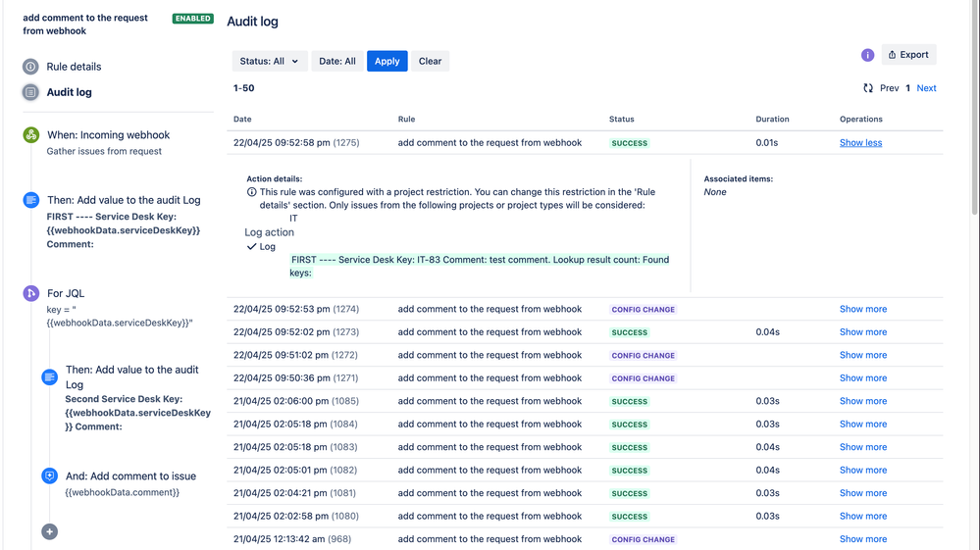The width and height of the screenshot is (980, 550).
Task: Select the Date column header
Action: click(x=242, y=120)
